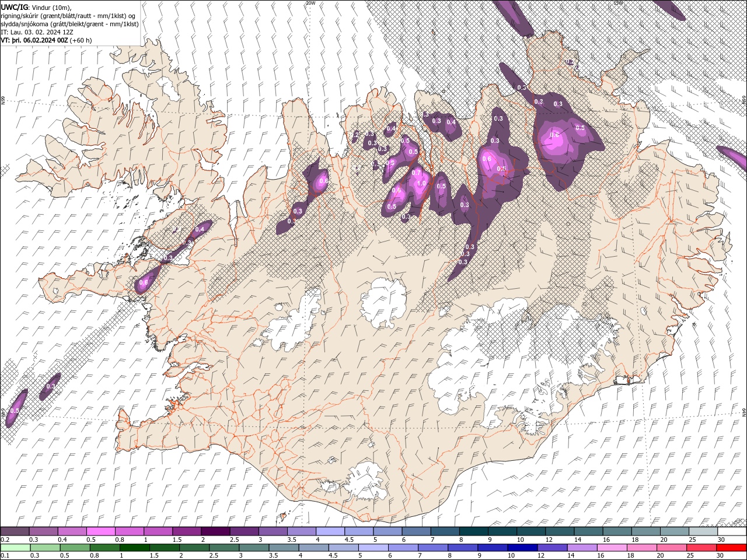This screenshot has width=747, height=560.
Task: Click the pale green 0.1 swatch in lower legend
Action: pyautogui.click(x=15, y=547)
